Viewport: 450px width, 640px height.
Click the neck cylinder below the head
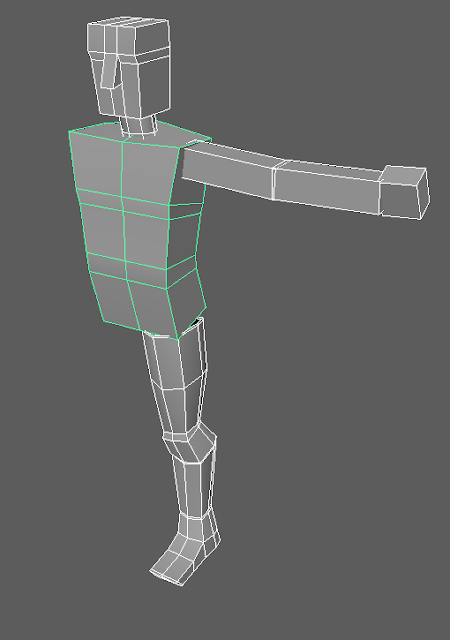(138, 125)
